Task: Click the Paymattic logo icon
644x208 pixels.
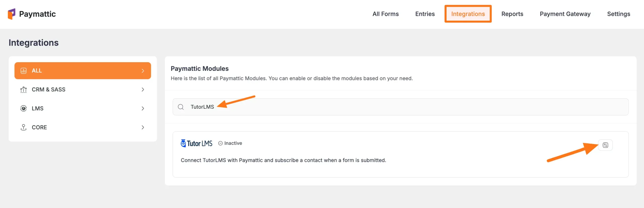Action: coord(12,14)
